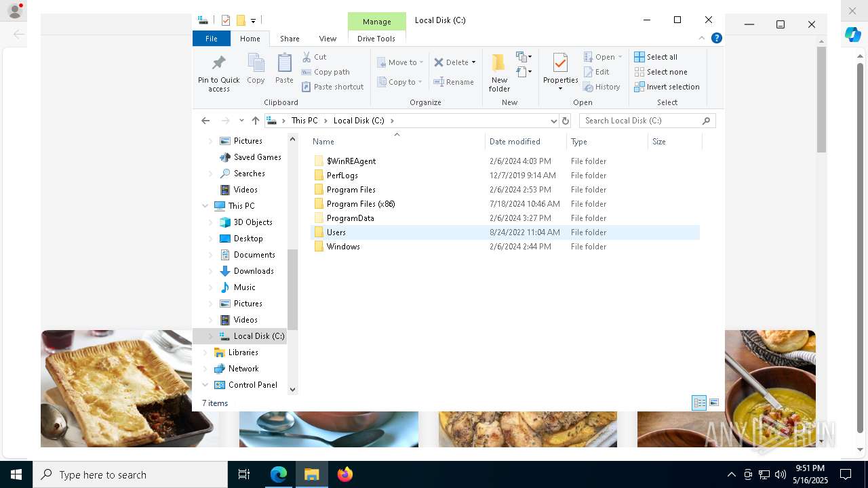Create a New folder from ribbon
Image resolution: width=868 pixels, height=488 pixels.
pos(499,73)
